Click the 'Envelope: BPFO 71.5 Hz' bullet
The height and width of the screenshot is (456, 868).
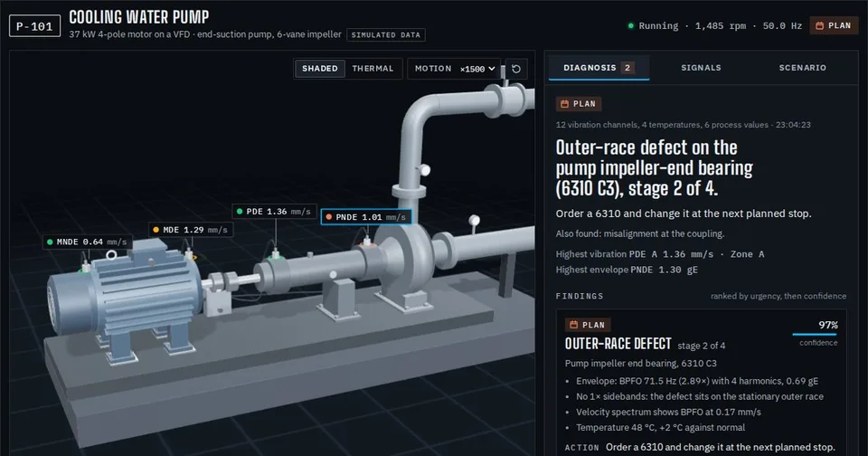coord(697,381)
